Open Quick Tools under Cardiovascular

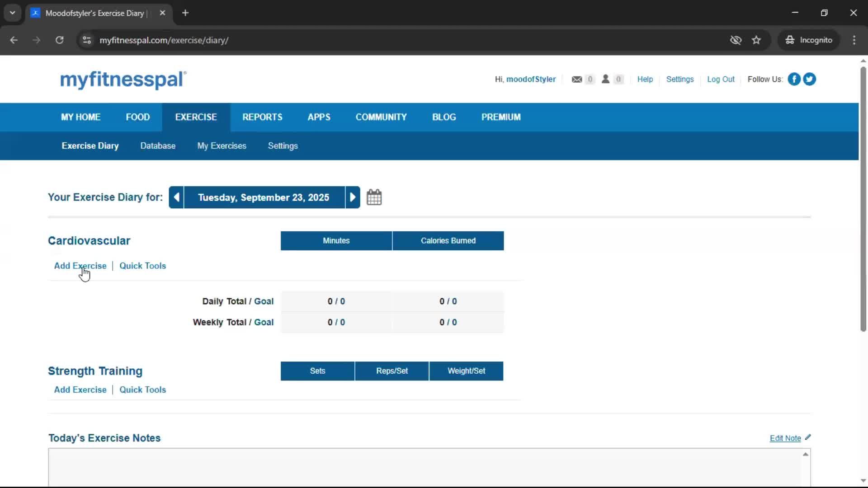coord(143,266)
